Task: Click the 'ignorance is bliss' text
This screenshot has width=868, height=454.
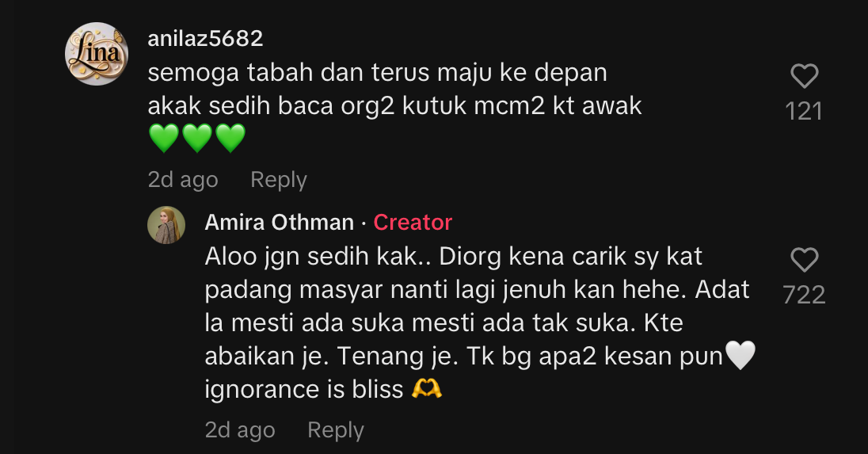Action: tap(304, 390)
